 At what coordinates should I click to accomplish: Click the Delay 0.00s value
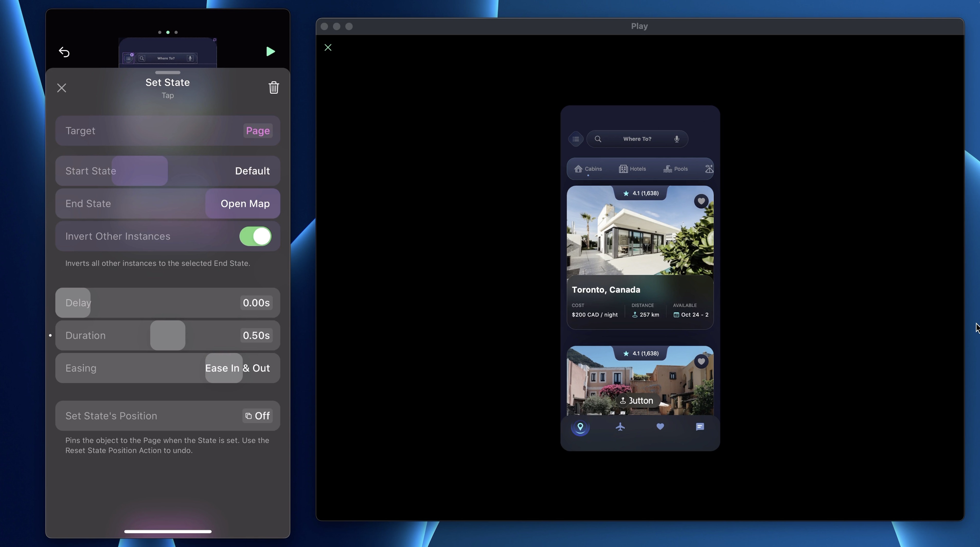(x=256, y=303)
